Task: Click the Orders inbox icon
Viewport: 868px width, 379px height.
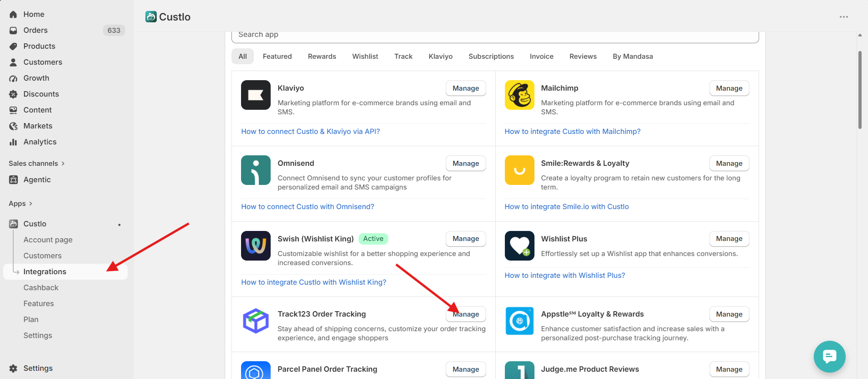Action: 13,31
